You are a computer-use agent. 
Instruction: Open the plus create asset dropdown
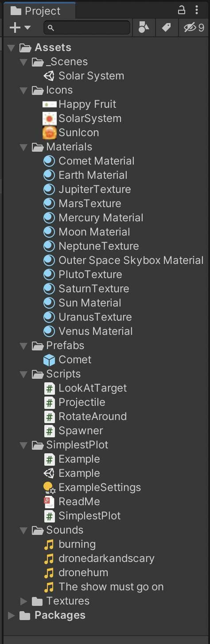(x=20, y=27)
